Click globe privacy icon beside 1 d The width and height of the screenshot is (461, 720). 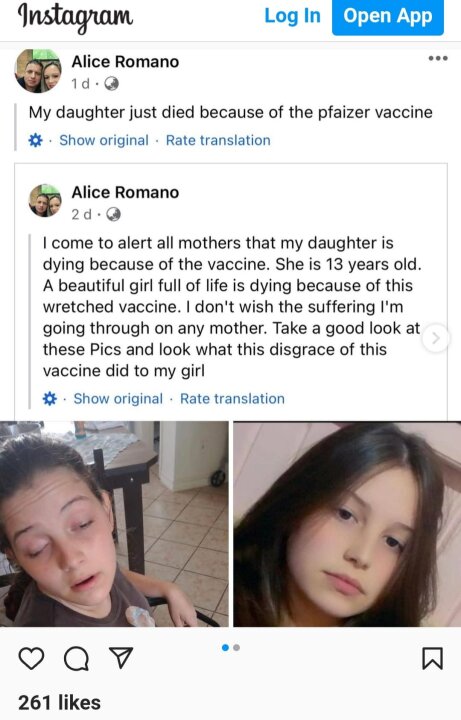pyautogui.click(x=112, y=84)
